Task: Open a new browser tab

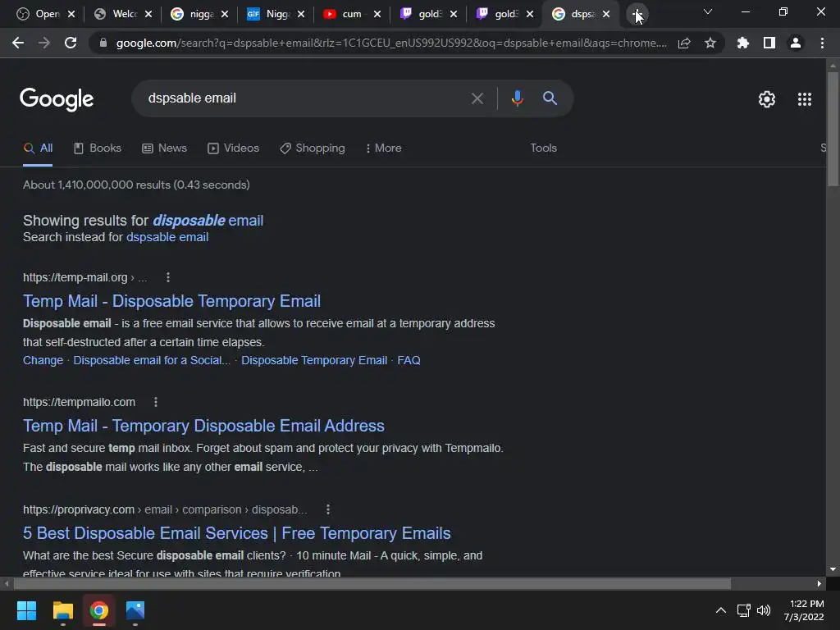Action: (637, 15)
